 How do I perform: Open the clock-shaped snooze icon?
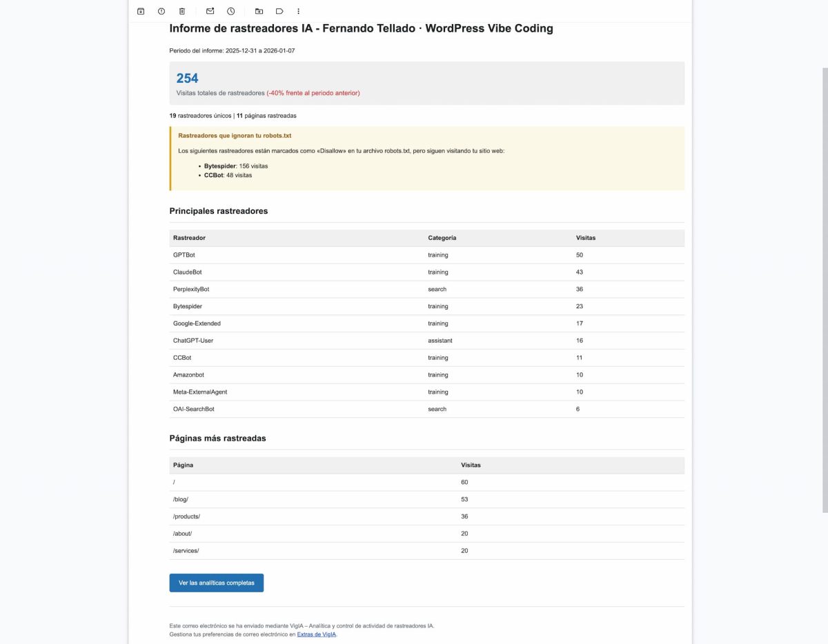pos(230,11)
